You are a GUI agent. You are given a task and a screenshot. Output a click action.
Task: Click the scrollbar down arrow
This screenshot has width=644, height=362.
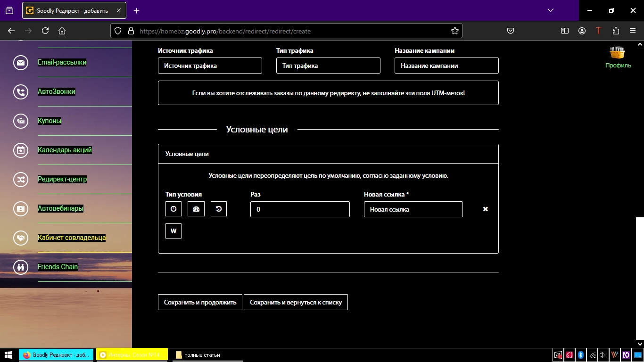640,344
